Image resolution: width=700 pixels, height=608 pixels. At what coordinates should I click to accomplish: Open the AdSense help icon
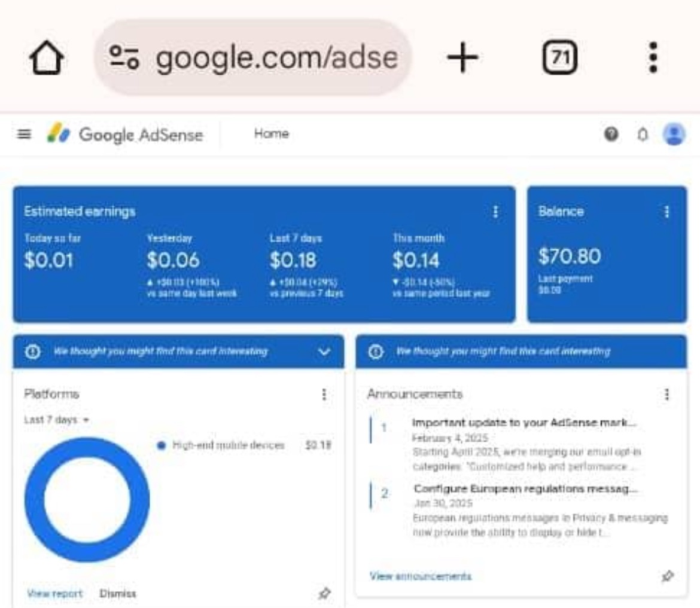[611, 135]
